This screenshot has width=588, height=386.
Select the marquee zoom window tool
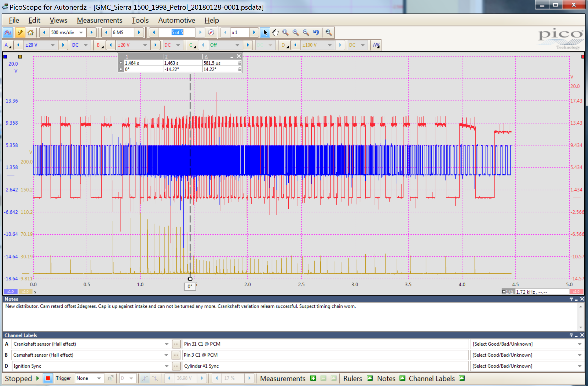(x=285, y=33)
